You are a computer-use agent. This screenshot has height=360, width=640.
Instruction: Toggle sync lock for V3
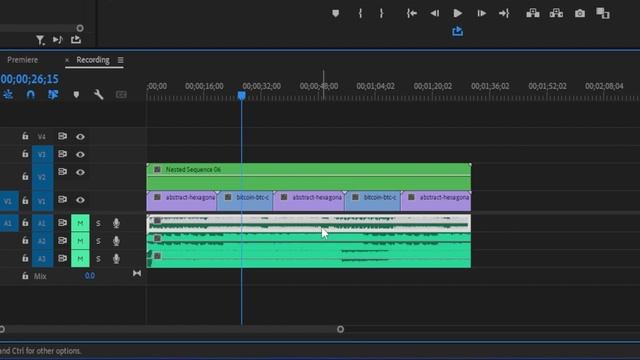tap(62, 154)
